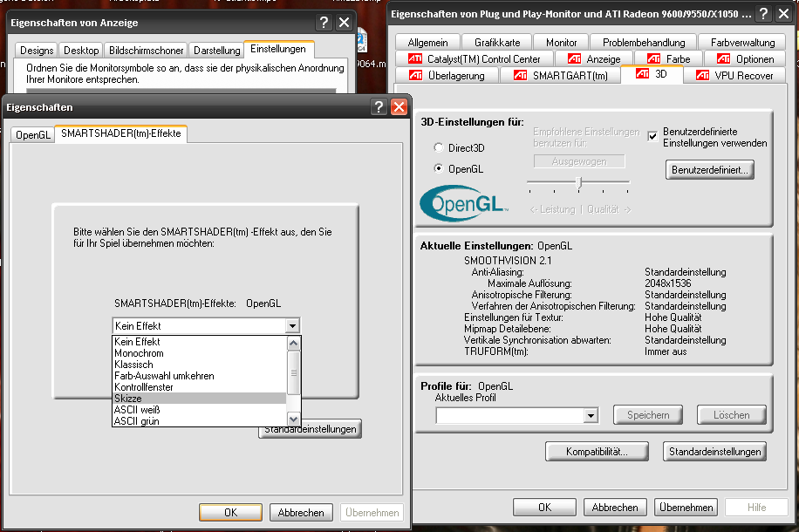The width and height of the screenshot is (799, 532).
Task: Select the SMARTSHADER(tm)-Effekte tab
Action: 120,133
